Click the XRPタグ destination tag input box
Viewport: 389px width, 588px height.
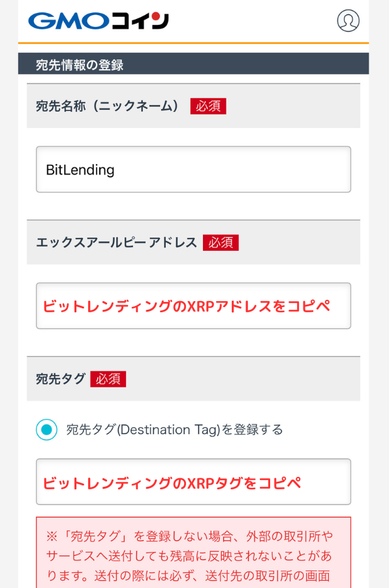point(193,482)
